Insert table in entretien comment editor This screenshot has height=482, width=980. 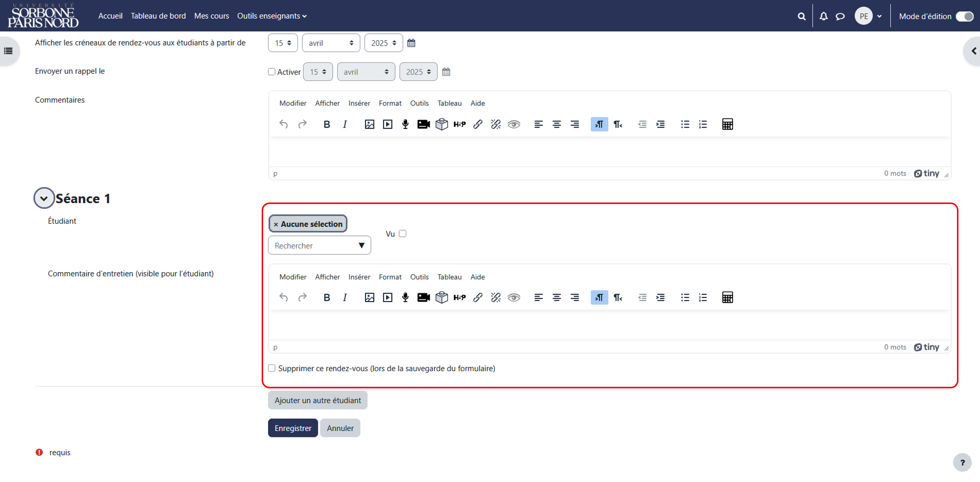(727, 298)
